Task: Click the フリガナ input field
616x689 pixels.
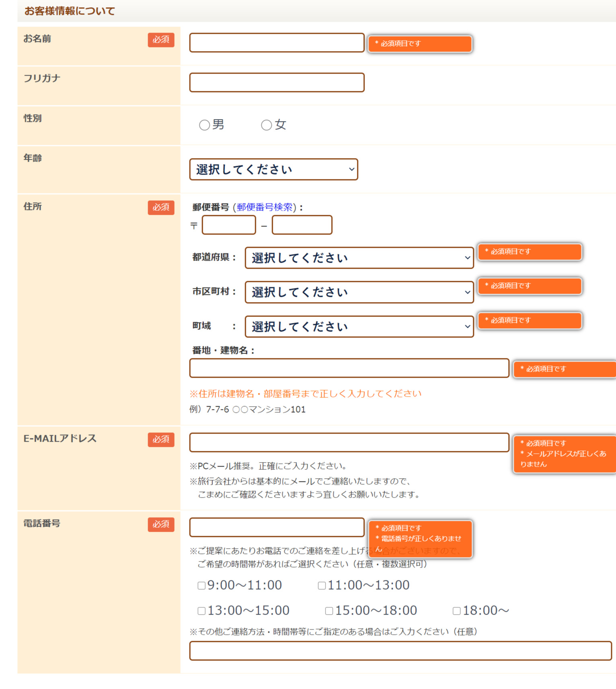Action: tap(277, 82)
